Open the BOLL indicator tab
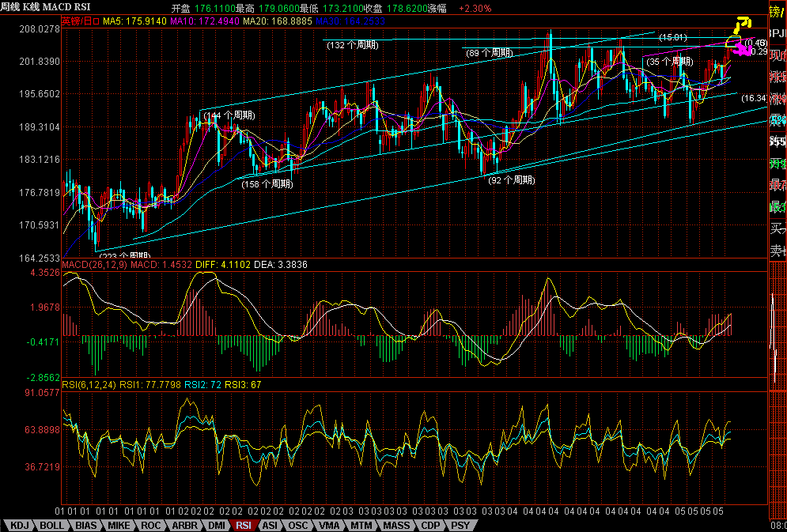787x532 pixels. coord(52,525)
